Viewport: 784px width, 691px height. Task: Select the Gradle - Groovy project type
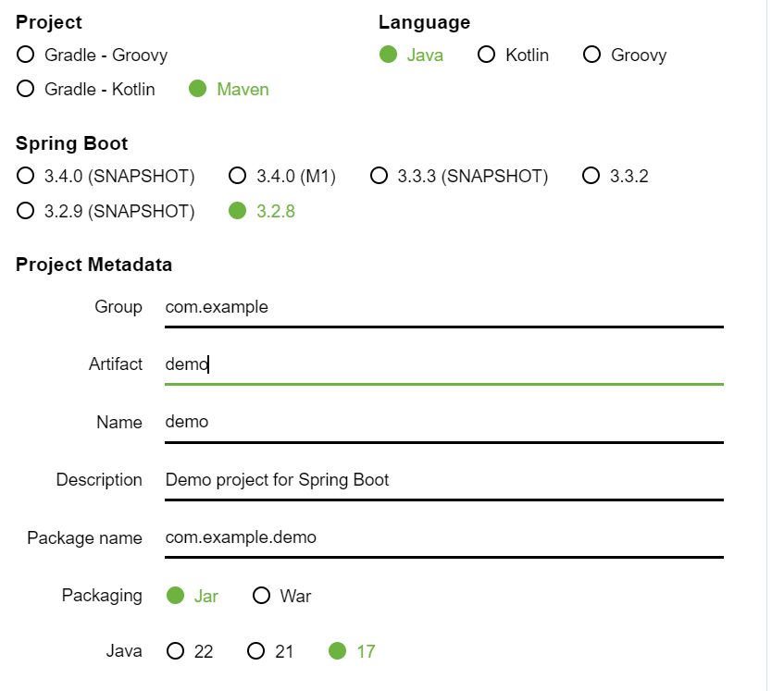pos(25,55)
